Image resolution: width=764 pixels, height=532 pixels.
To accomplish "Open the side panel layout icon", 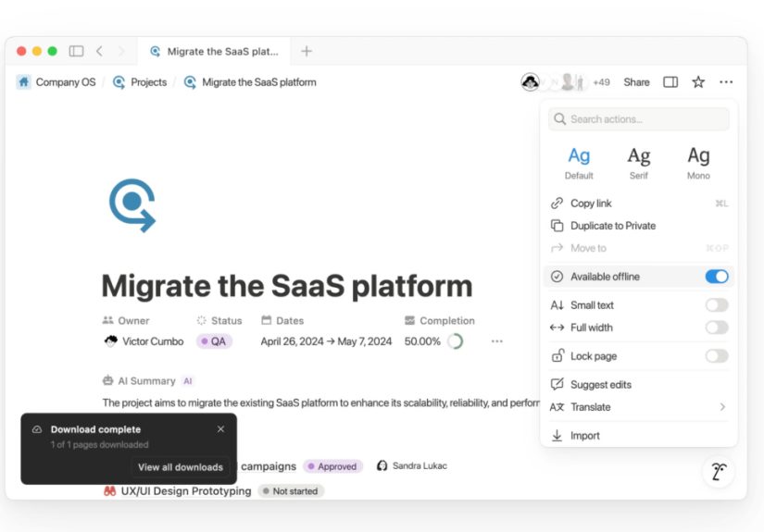I will coord(670,82).
